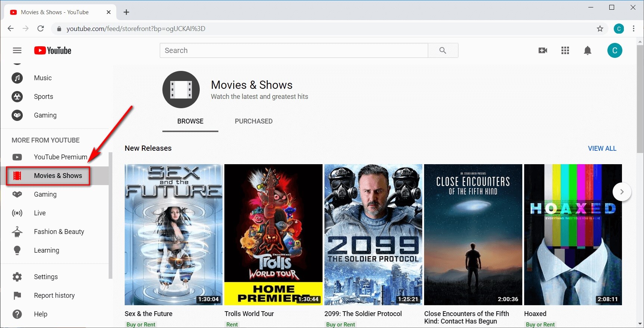Open Chrome three-dot menu

(x=634, y=29)
